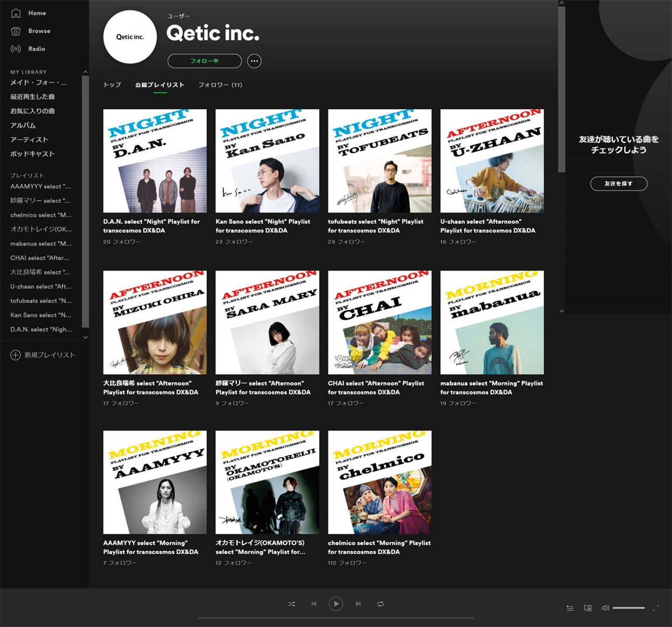Select sidebar playlist 'Kan Sano select'
Viewport: 672px width, 627px height.
[41, 315]
